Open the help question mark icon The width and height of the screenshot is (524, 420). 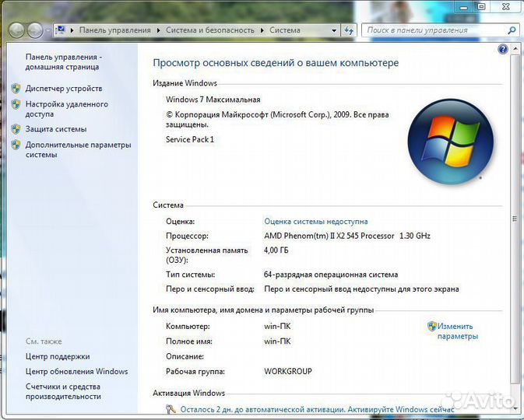(x=502, y=49)
